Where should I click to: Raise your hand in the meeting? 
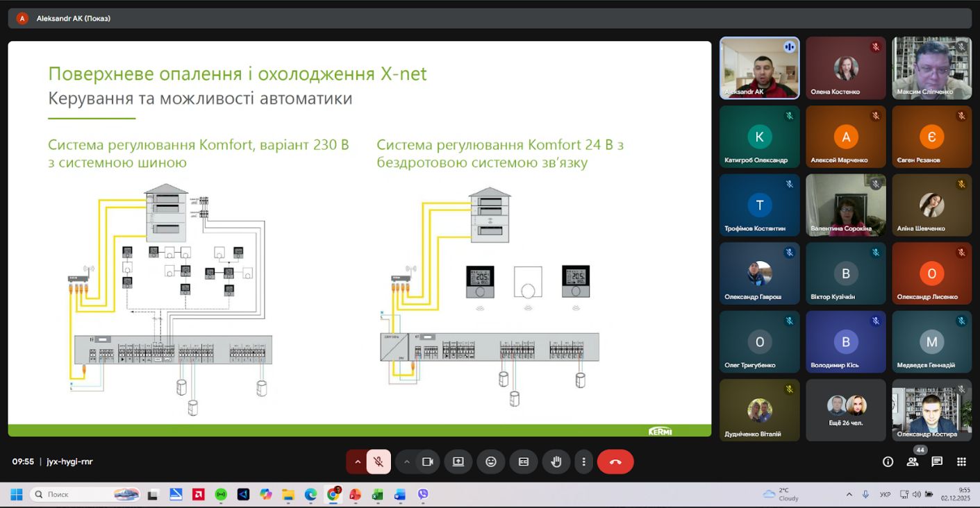(556, 462)
